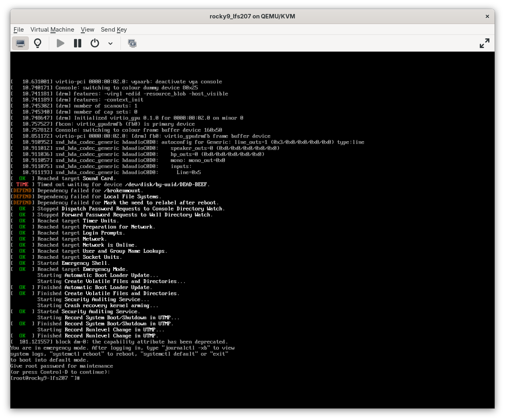Screen dimensions: 505x420
Task: Power on the VM with the play icon
Action: [x=60, y=43]
